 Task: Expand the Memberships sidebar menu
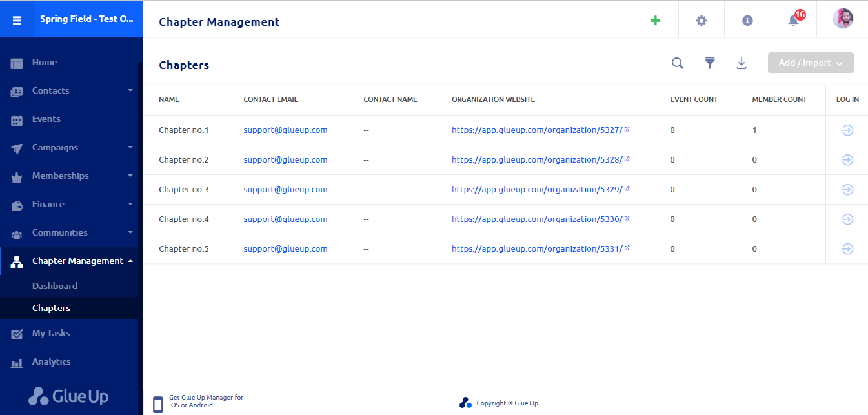click(x=69, y=176)
